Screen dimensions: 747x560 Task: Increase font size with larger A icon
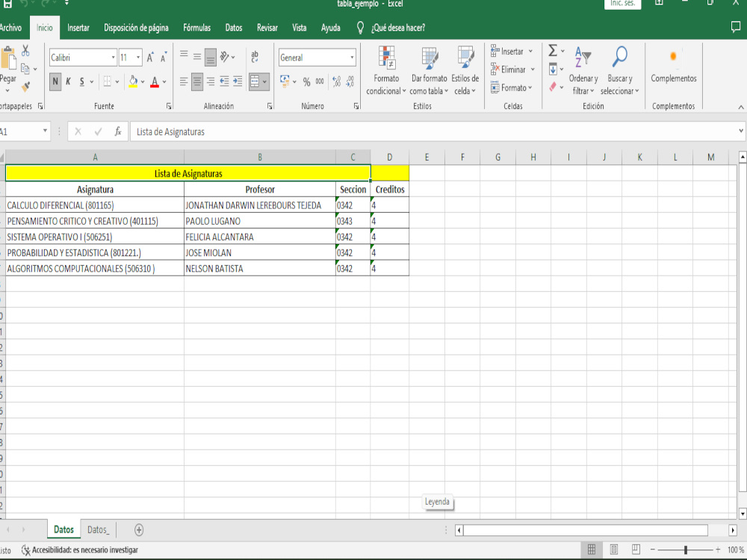pos(151,57)
